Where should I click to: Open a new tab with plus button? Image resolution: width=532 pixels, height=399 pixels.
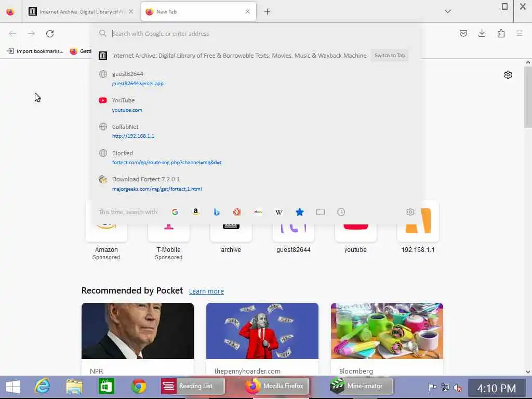pos(268,12)
